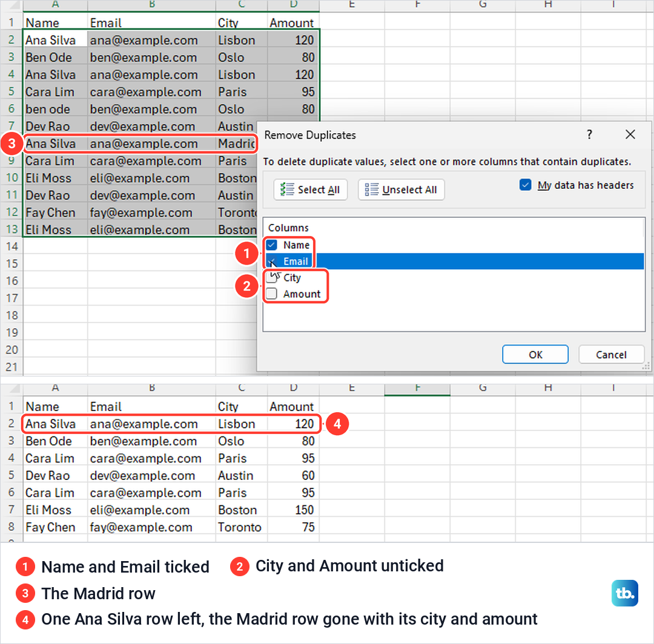The width and height of the screenshot is (654, 644).
Task: Close the Remove Duplicates dialog with X
Action: (630, 134)
